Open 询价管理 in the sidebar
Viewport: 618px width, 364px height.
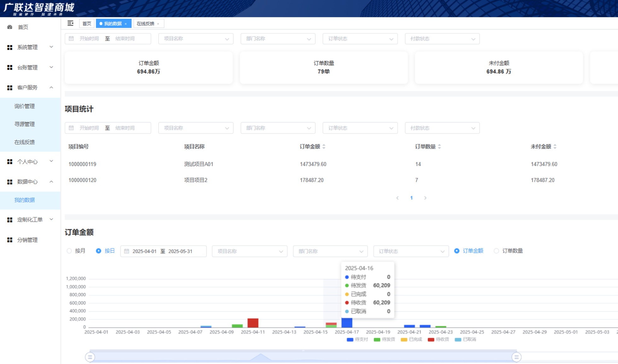(25, 106)
